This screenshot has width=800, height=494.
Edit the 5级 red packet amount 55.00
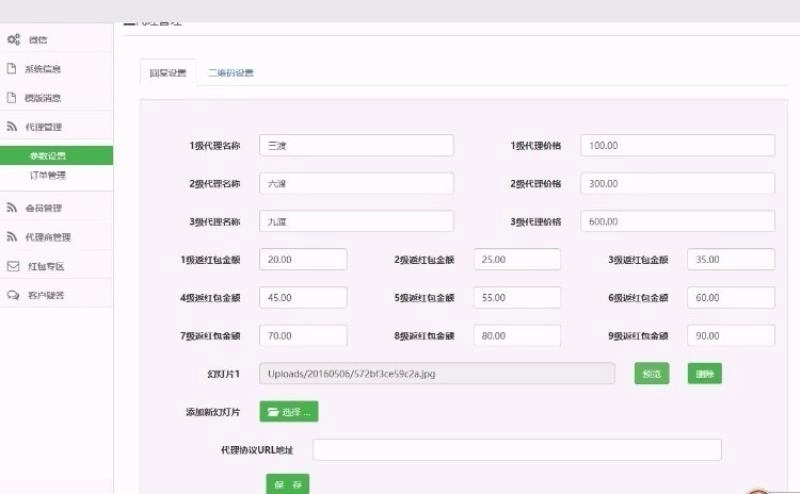(517, 298)
